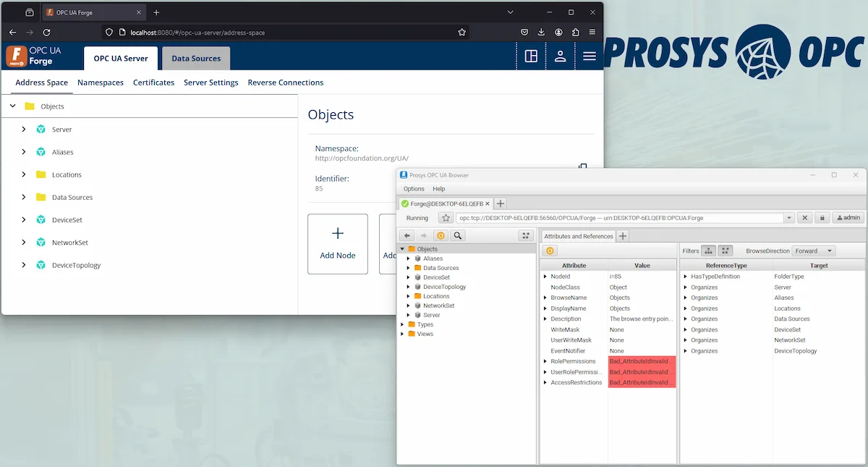Disconnect using the X button beside the address
This screenshot has height=467, width=868.
click(804, 218)
